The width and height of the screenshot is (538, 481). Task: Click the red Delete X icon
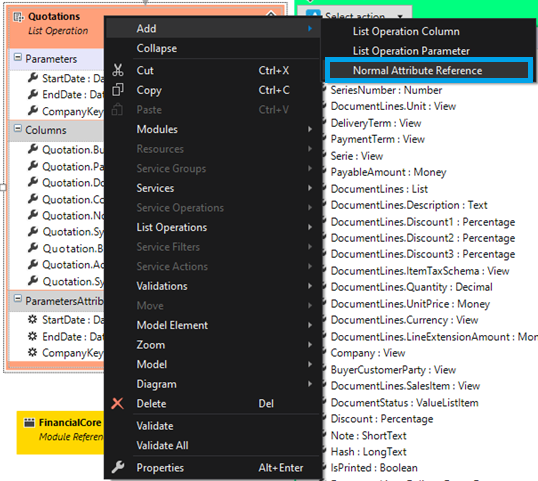118,403
